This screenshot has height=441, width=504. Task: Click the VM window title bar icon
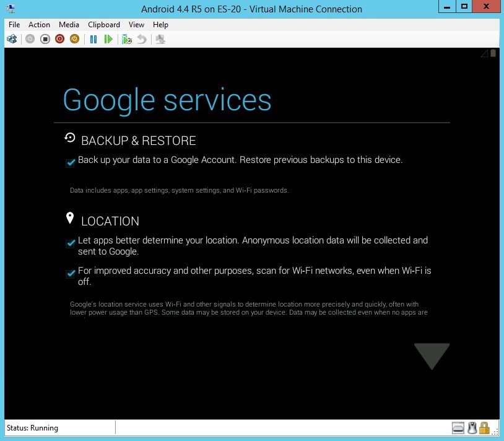[x=11, y=9]
